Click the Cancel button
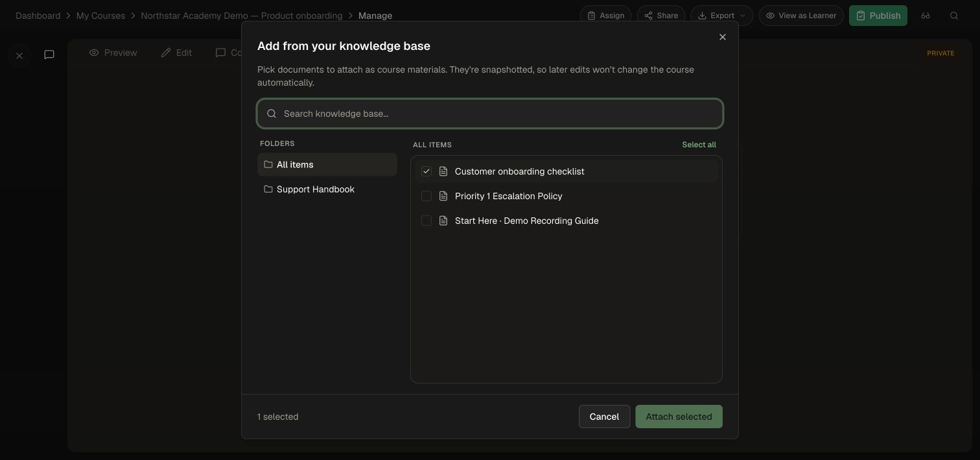This screenshot has width=980, height=460. pyautogui.click(x=604, y=417)
